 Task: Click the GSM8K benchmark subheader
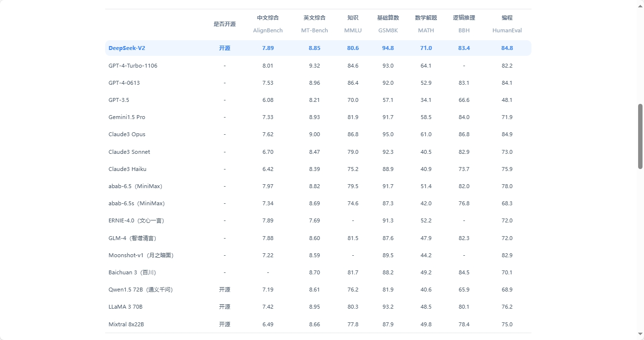click(x=388, y=30)
